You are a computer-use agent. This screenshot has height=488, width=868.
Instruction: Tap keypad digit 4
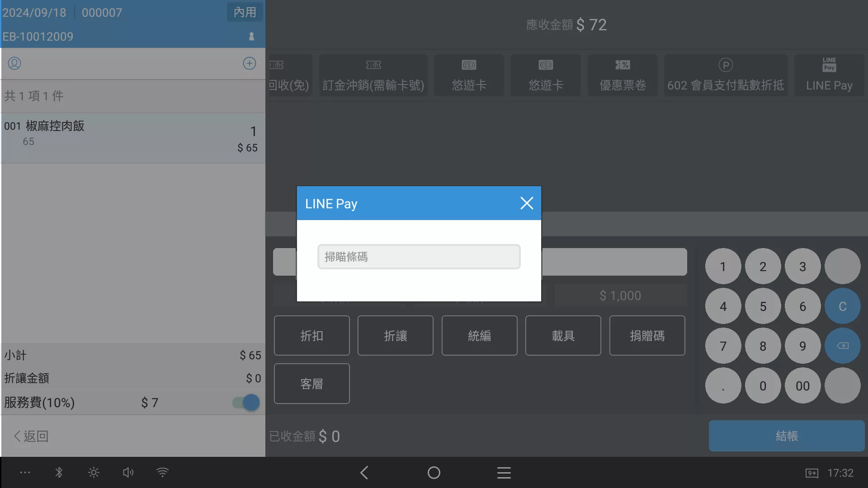pos(723,306)
